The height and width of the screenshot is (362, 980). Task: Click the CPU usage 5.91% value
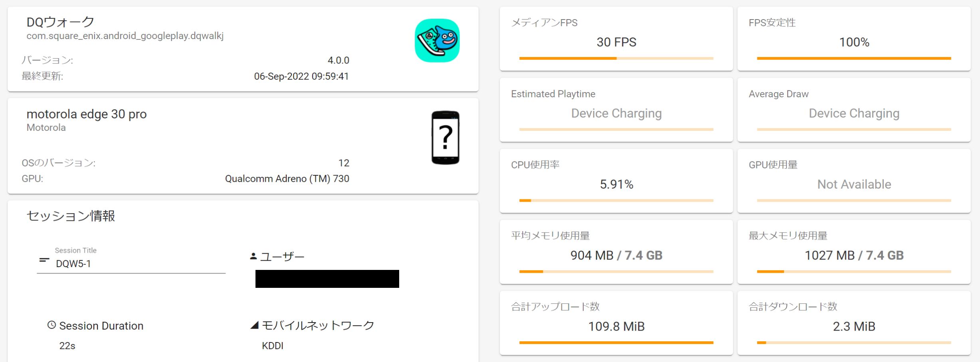point(616,184)
